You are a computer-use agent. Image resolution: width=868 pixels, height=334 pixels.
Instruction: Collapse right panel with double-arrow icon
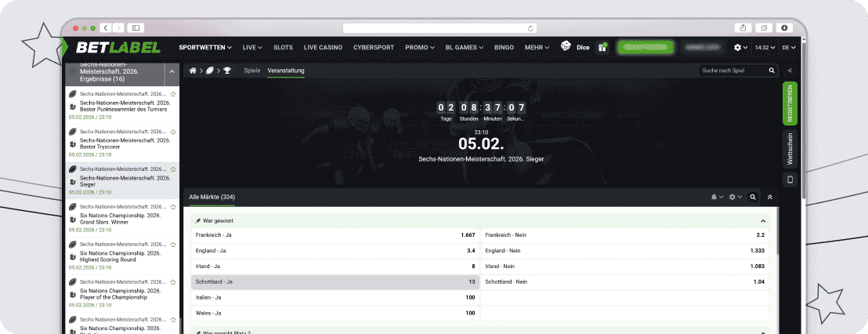coord(790,71)
